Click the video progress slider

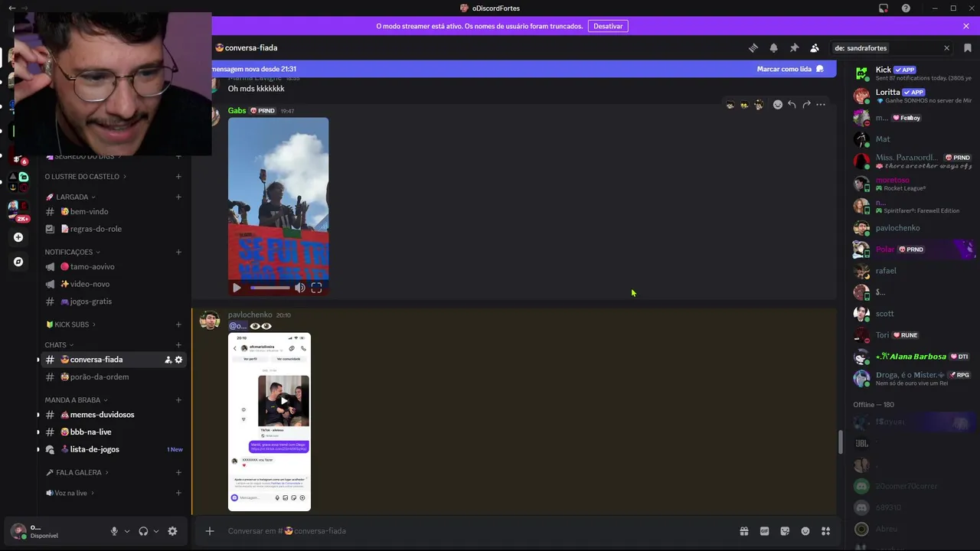[270, 288]
